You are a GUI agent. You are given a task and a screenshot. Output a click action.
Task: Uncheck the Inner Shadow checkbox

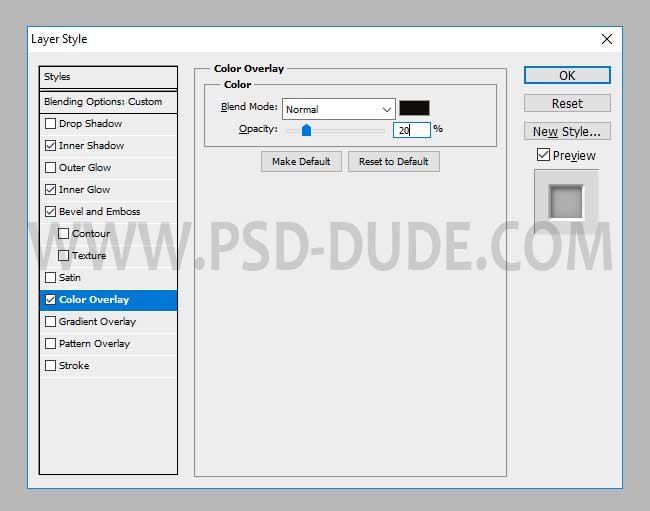click(51, 145)
